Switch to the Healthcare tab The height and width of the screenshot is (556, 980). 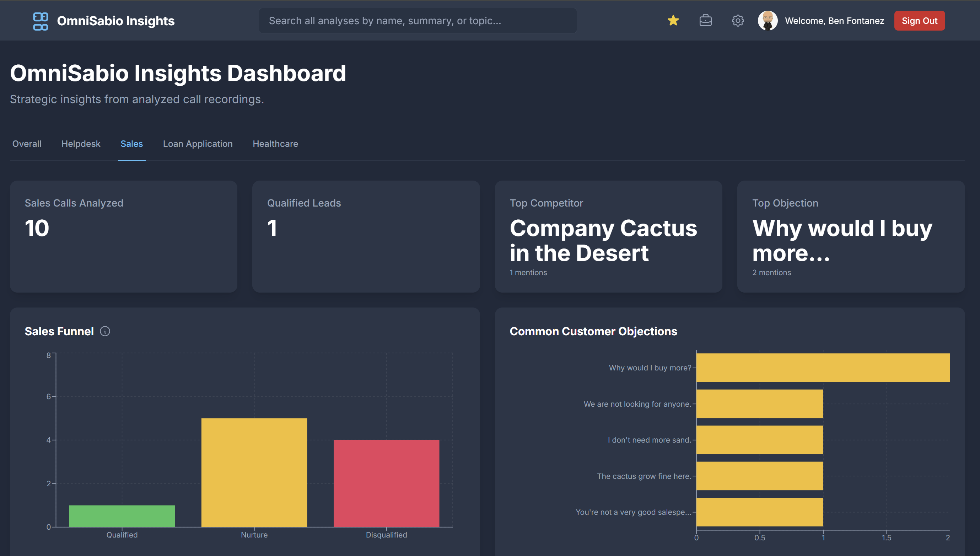pos(275,144)
